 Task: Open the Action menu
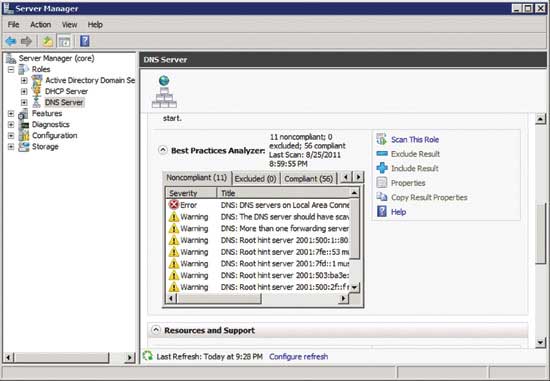point(40,25)
